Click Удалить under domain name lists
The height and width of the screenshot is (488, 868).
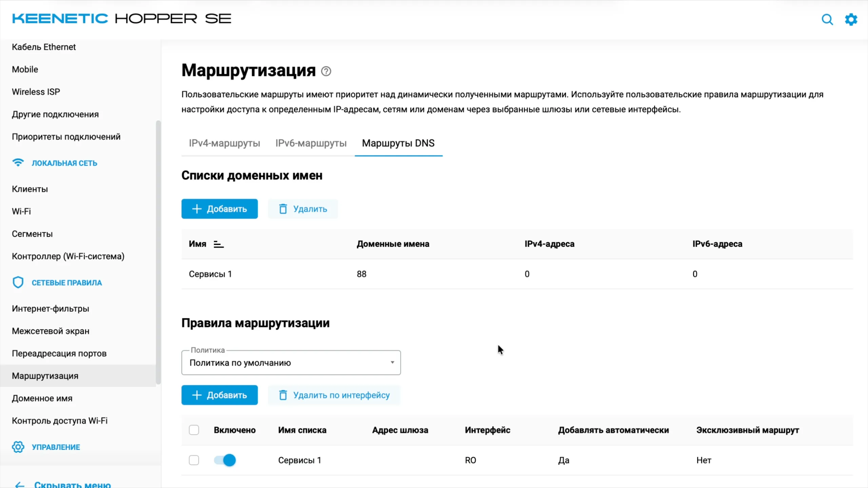tap(303, 209)
